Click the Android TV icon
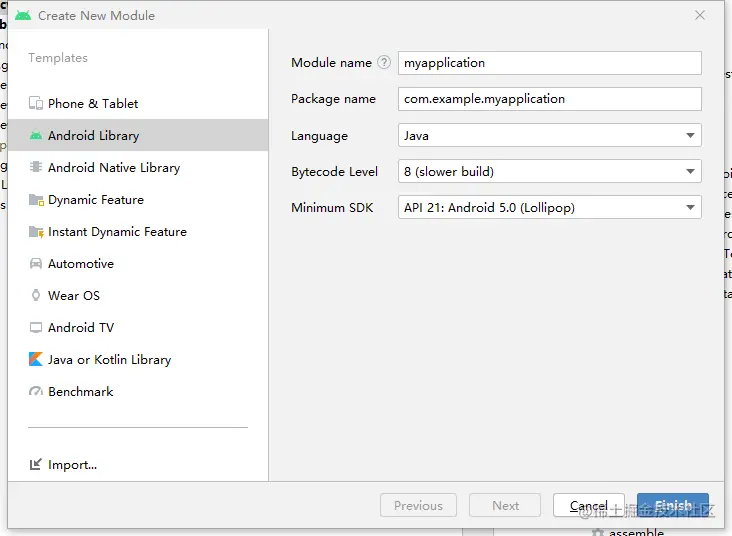732x536 pixels. click(x=36, y=328)
